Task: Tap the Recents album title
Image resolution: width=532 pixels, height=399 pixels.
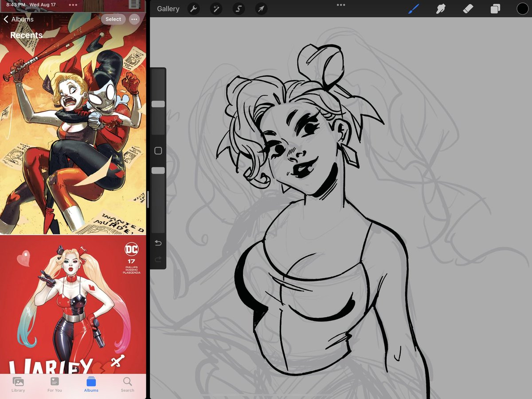Action: pyautogui.click(x=26, y=35)
